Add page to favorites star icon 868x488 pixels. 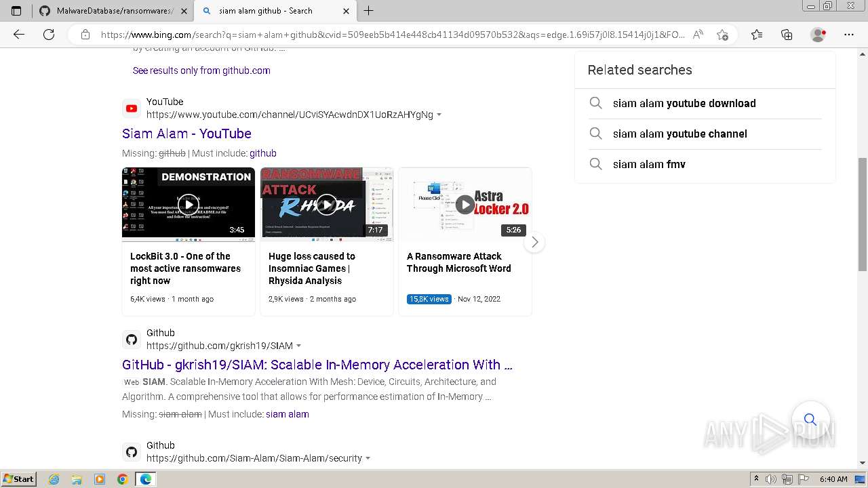(722, 35)
